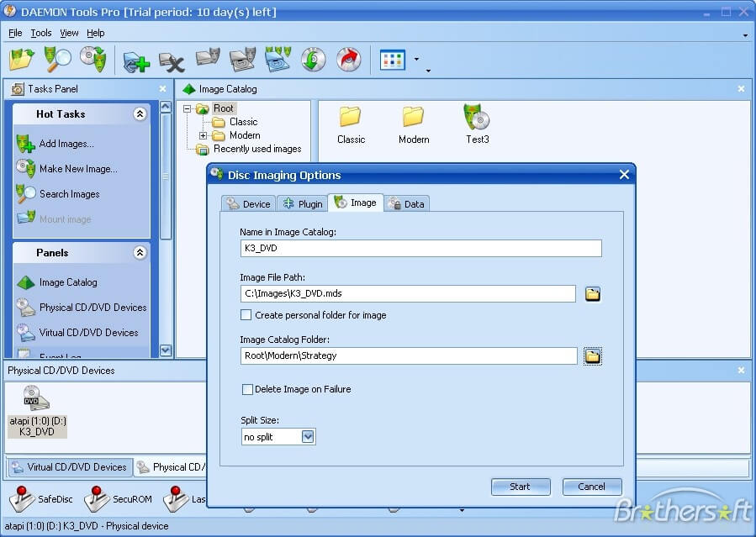Select the Modern folder thumbnail in catalog
This screenshot has height=537, width=756.
(x=414, y=125)
